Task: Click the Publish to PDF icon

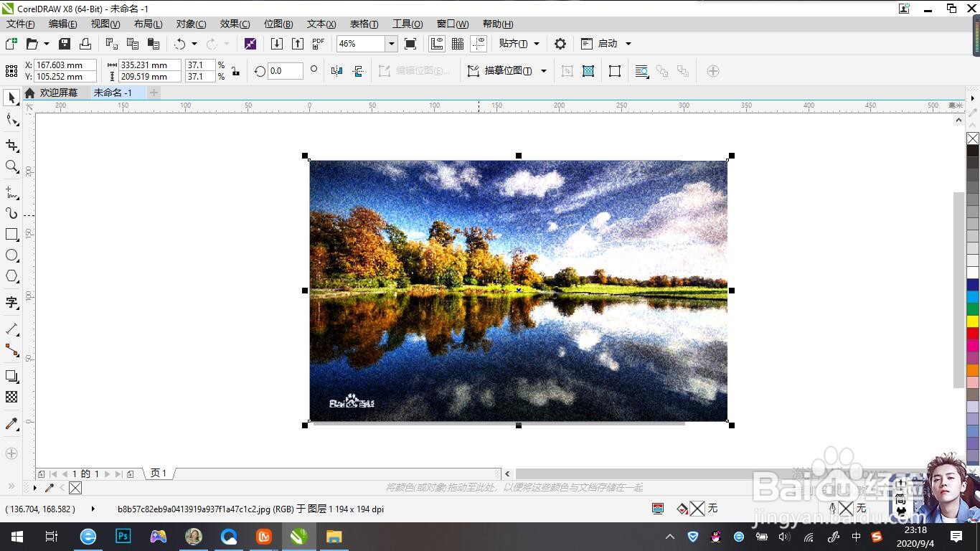Action: pyautogui.click(x=319, y=44)
